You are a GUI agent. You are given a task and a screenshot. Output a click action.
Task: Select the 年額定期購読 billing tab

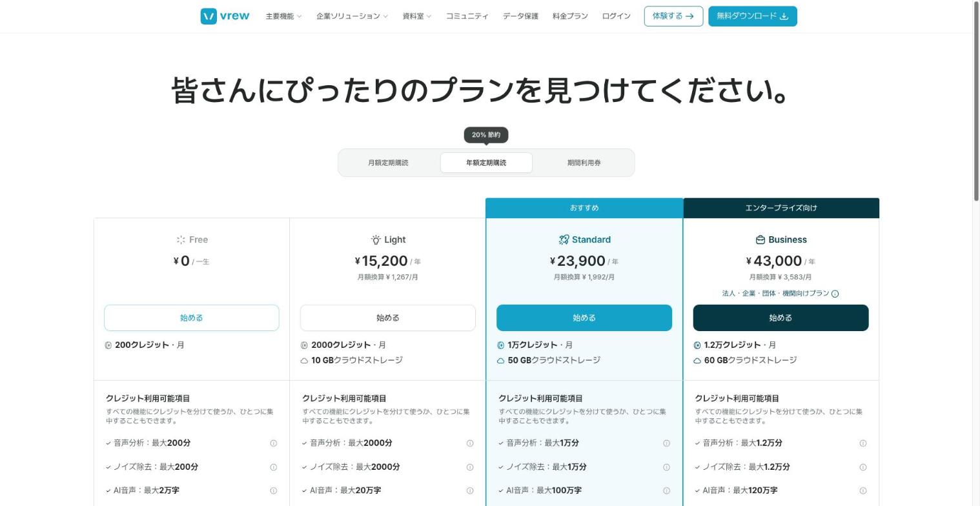486,163
